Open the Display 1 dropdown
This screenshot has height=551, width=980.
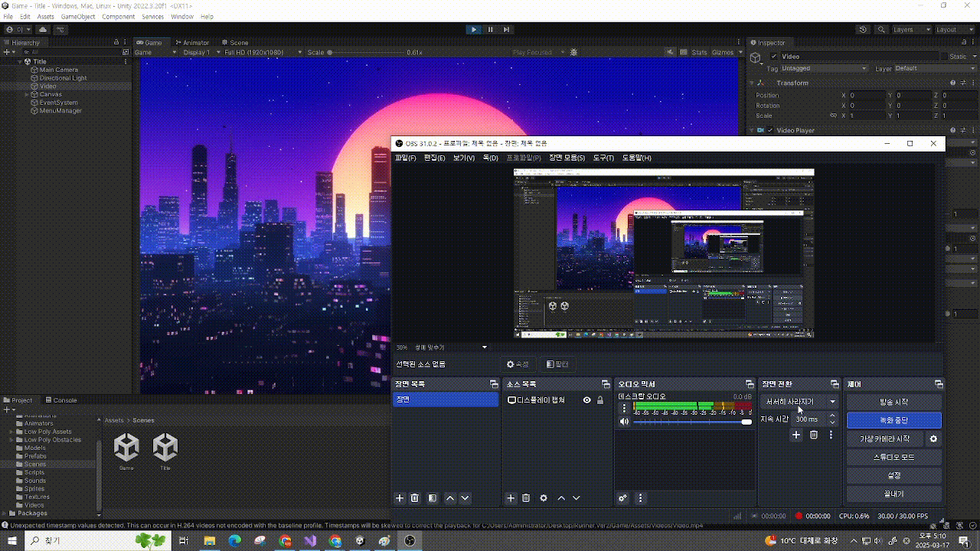pyautogui.click(x=200, y=52)
